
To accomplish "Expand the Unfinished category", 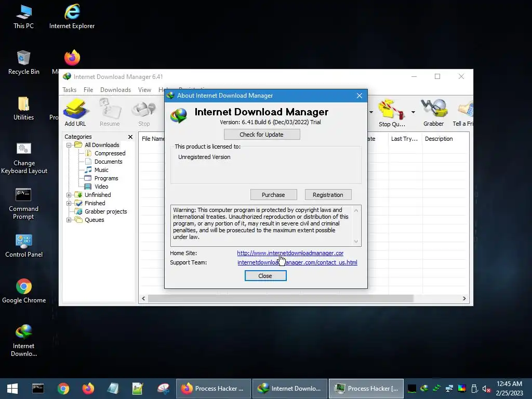I will [69, 195].
